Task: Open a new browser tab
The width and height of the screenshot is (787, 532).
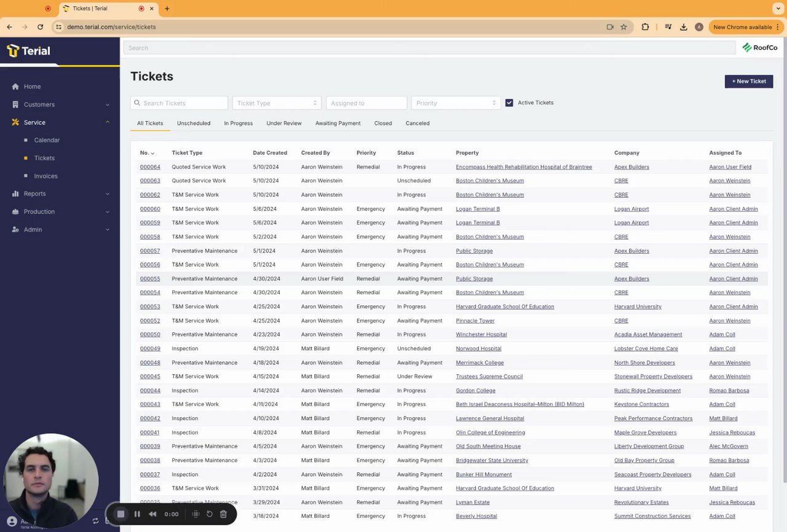Action: coord(167,9)
